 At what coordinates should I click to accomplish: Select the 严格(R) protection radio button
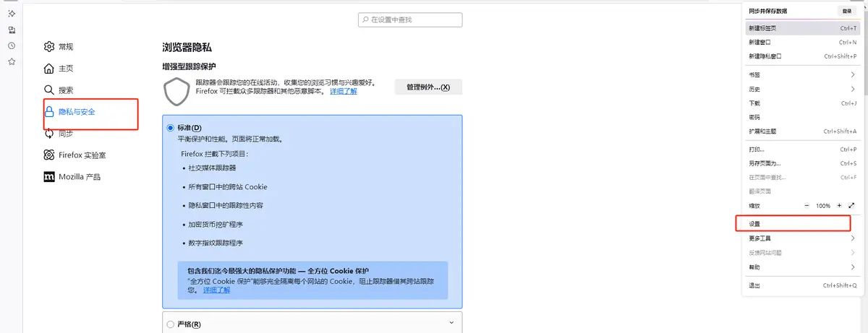pos(171,324)
